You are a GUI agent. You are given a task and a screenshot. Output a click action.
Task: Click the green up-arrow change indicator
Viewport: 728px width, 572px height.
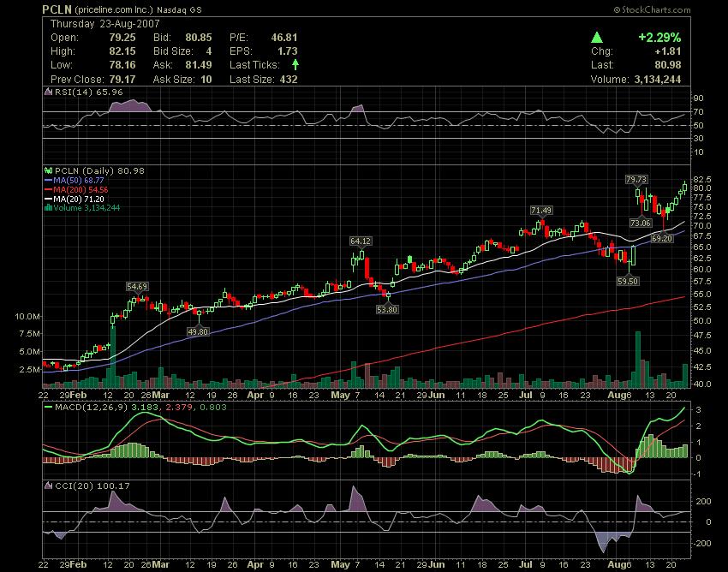pos(597,37)
